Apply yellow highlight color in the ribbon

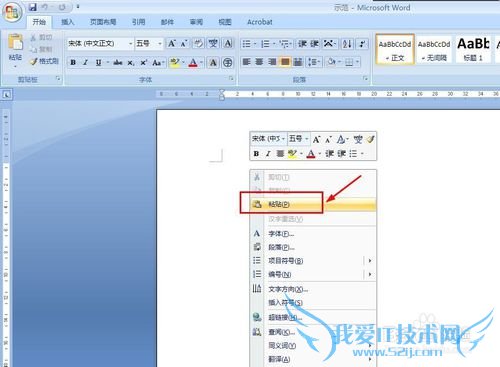coord(174,62)
